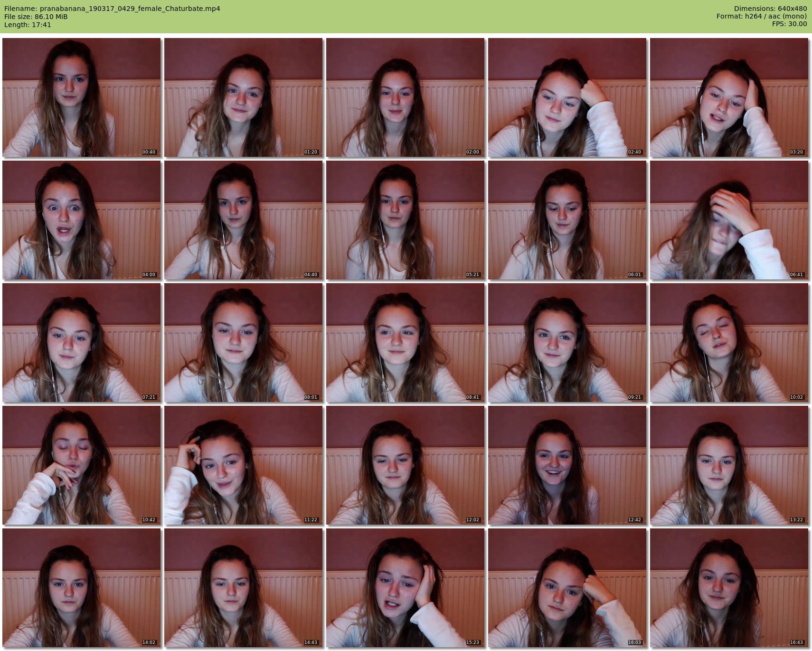Select the thumbnail labeled 05:21

point(405,220)
